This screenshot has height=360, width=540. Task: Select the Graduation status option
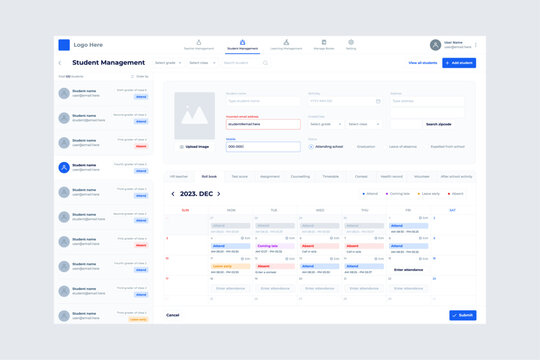point(366,147)
